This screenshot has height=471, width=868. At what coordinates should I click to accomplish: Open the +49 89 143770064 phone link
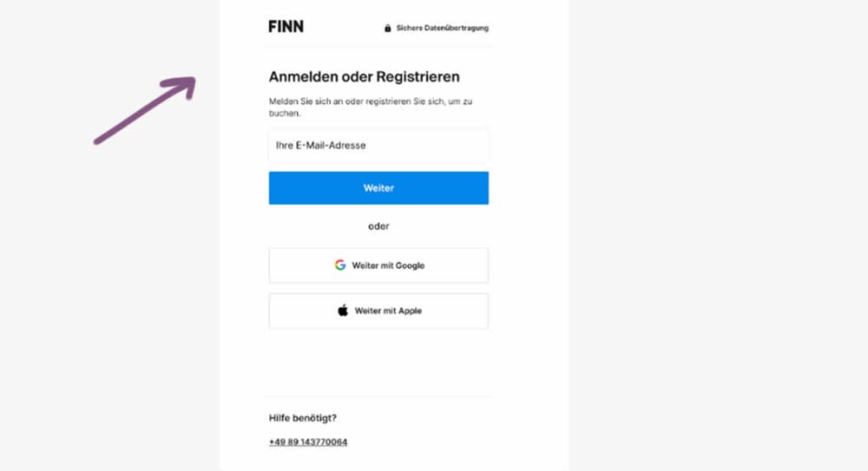click(x=308, y=442)
